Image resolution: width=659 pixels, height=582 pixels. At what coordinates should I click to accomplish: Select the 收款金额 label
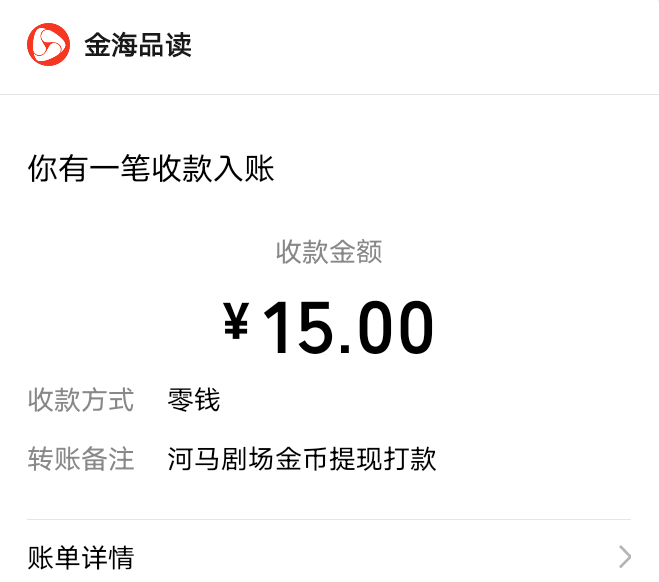point(329,252)
